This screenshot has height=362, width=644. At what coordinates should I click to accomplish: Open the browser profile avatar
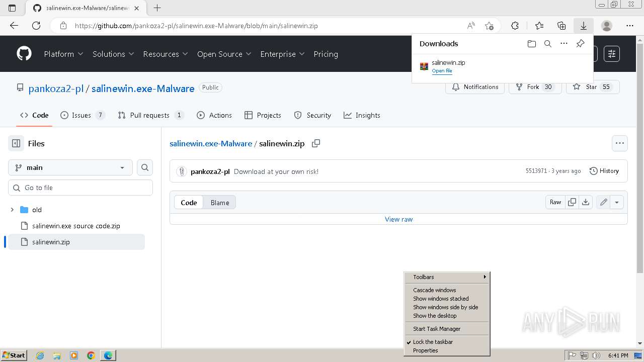pos(607,26)
